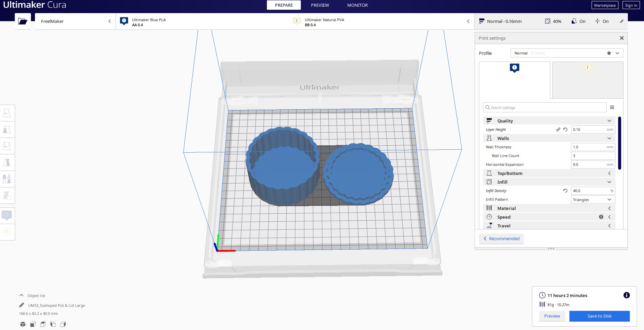
Task: Assign model to extruder 2 in left toolbar
Action: pyautogui.click(x=7, y=231)
